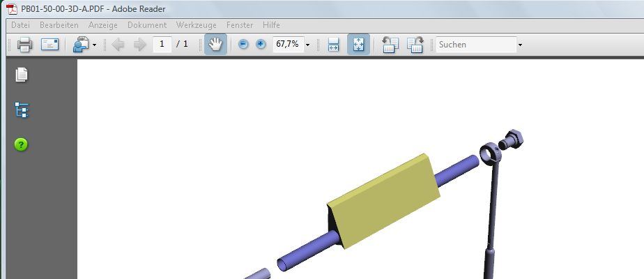Screen dimensions: 644x279
Task: Toggle the Fit Page view icon
Action: point(358,45)
